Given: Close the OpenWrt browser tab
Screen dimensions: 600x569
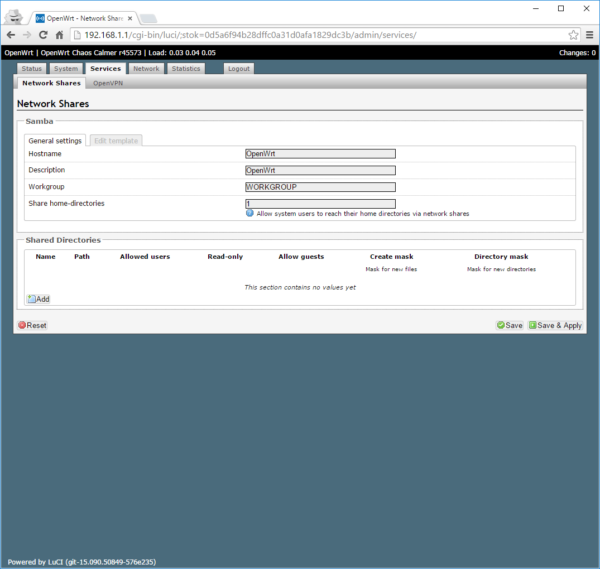Looking at the screenshot, I should (128, 18).
